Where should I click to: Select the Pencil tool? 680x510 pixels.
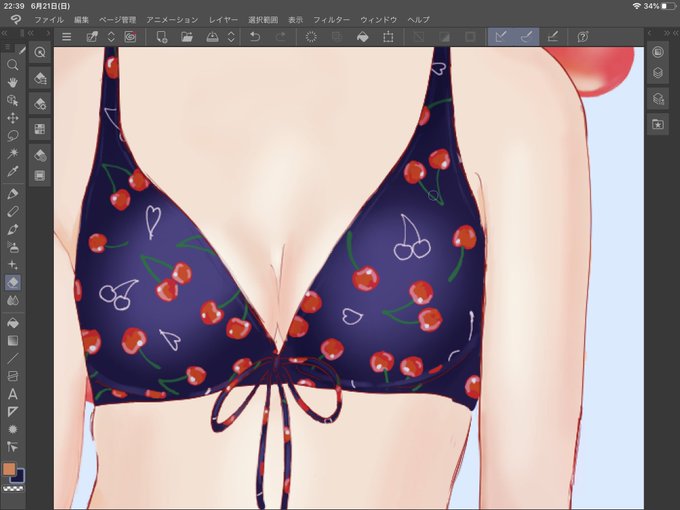(x=13, y=211)
